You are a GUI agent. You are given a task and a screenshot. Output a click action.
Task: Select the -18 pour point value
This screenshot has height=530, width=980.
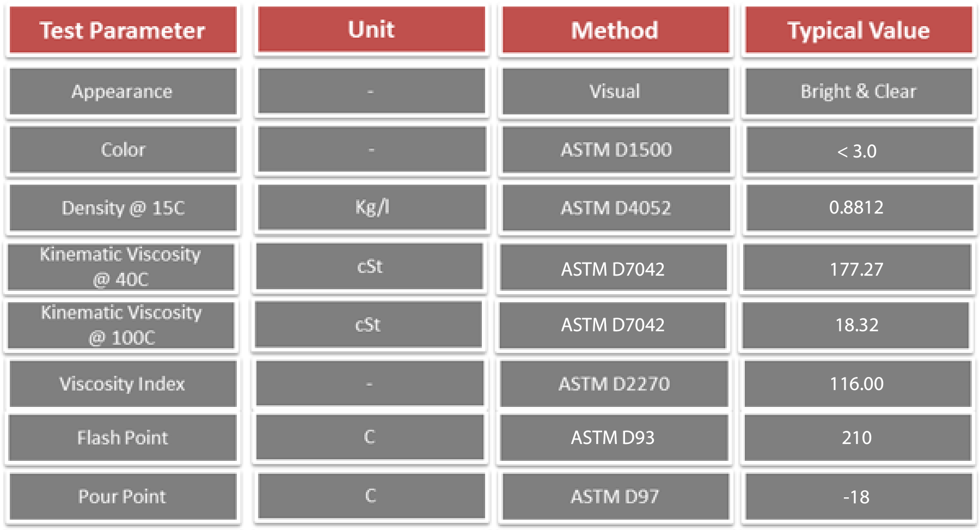[856, 497]
